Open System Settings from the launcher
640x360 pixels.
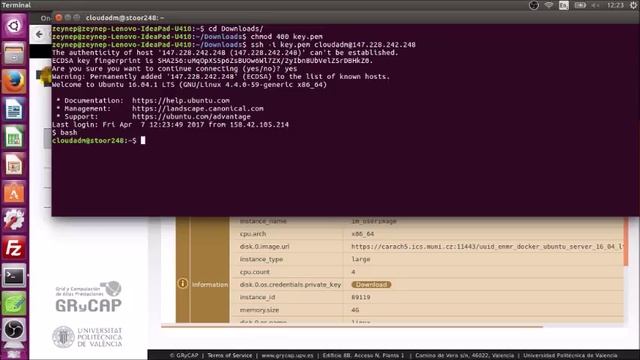click(x=14, y=220)
